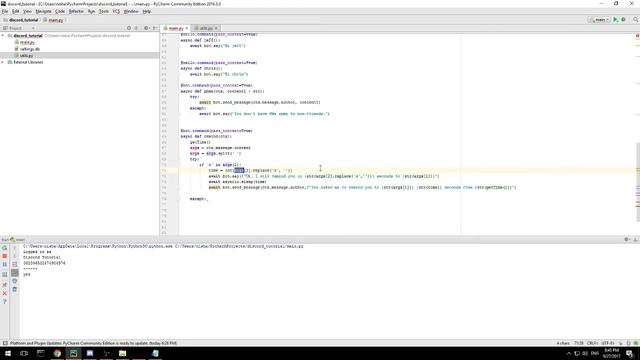Image resolution: width=640 pixels, height=360 pixels.
Task: Collapse the discord_tutorial project folder
Action: coord(3,36)
